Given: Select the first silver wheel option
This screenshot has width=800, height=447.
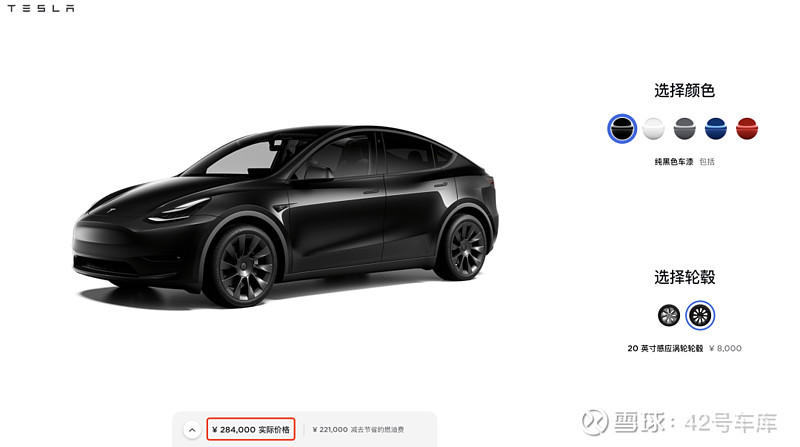Looking at the screenshot, I should click(668, 315).
